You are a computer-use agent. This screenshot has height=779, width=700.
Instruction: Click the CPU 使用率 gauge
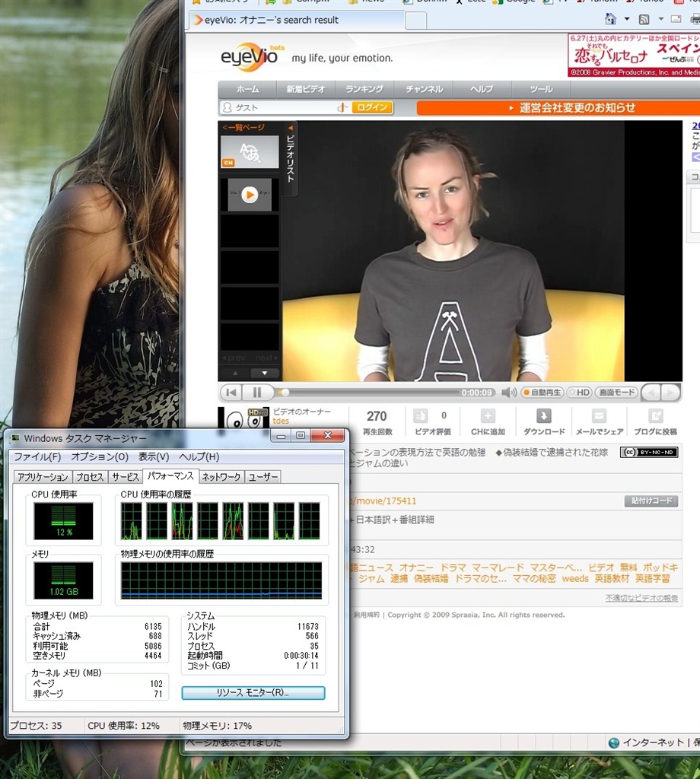[x=64, y=520]
